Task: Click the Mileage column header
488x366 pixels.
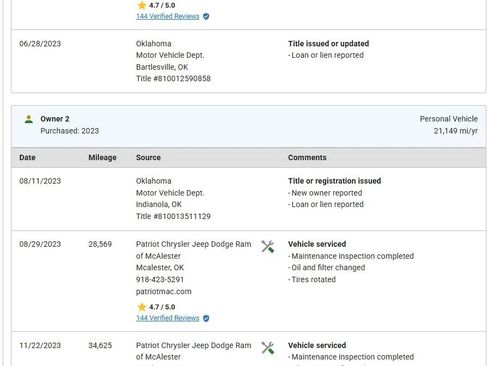Action: 102,158
